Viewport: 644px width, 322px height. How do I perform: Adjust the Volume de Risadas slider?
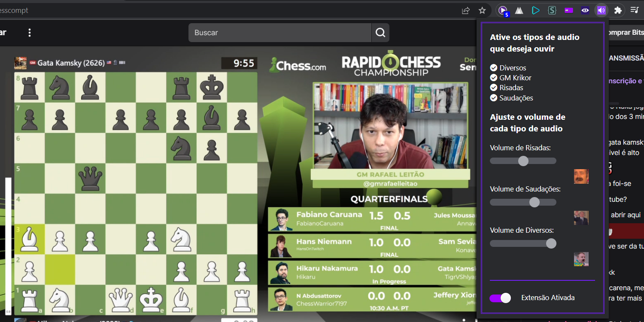coord(523,161)
